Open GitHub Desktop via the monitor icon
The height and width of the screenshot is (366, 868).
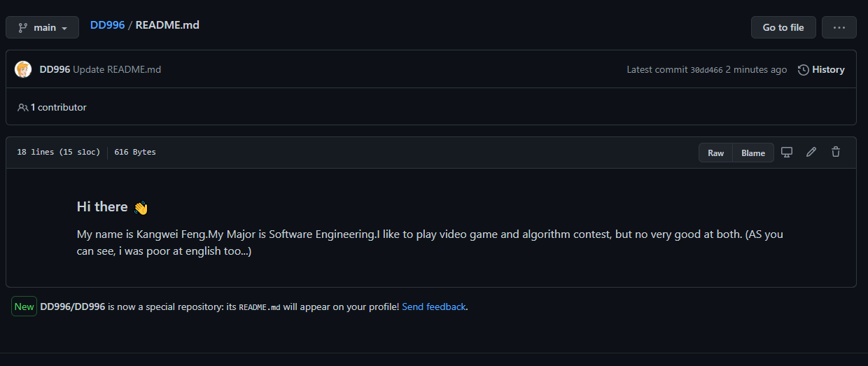click(787, 152)
